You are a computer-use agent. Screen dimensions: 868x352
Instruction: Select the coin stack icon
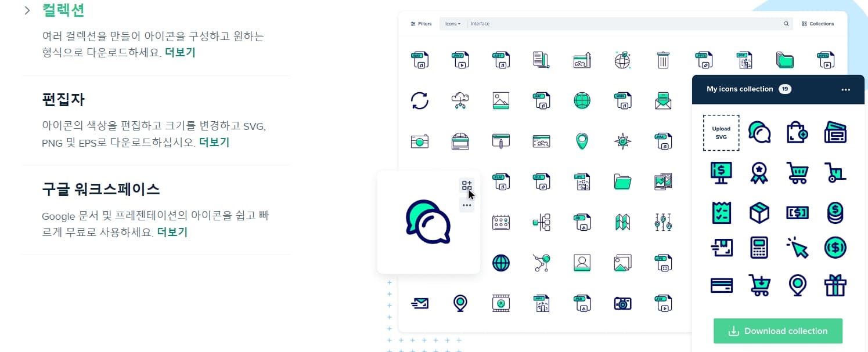click(x=835, y=212)
